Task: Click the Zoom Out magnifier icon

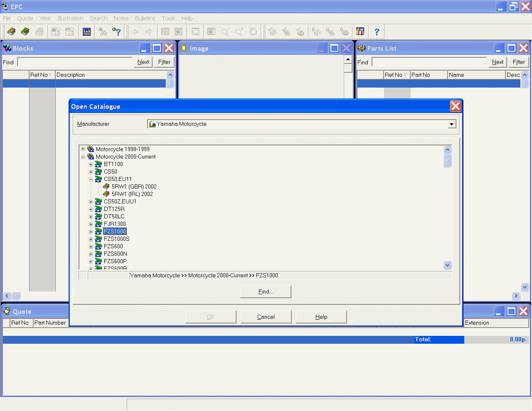Action: [225, 32]
